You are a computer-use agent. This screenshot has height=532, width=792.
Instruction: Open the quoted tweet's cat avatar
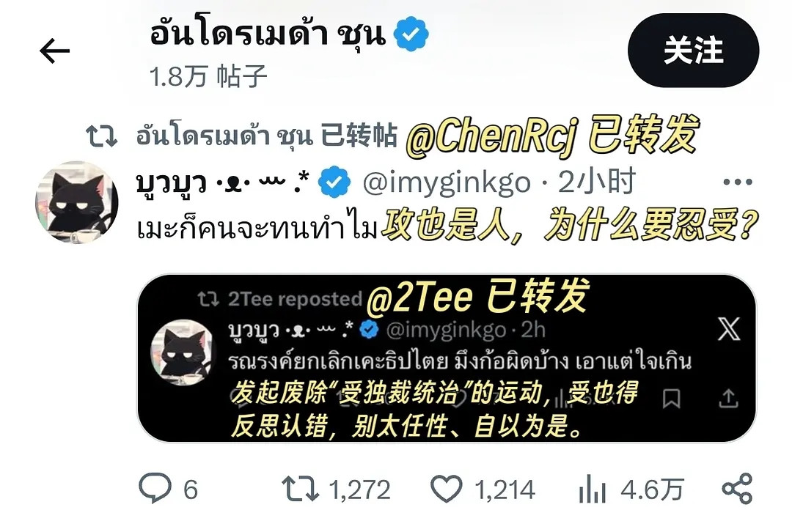(183, 352)
